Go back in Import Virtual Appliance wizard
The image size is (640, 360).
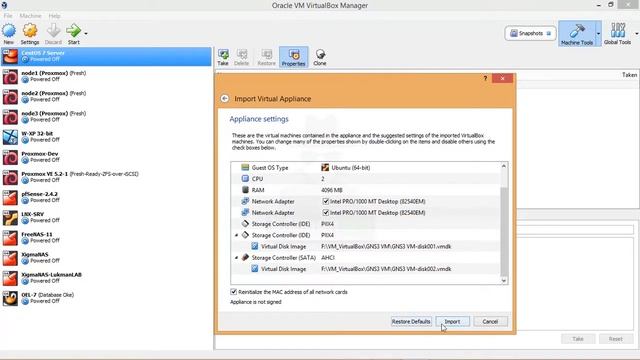point(224,99)
